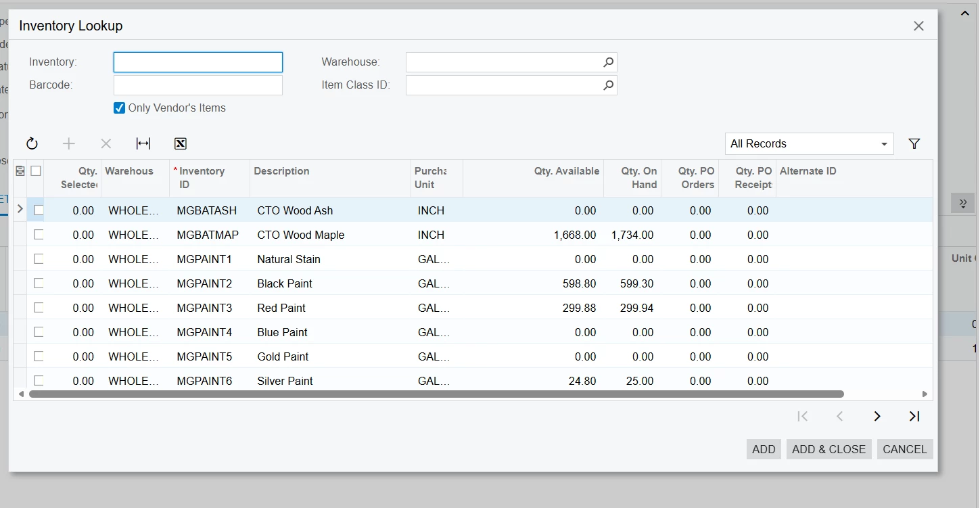This screenshot has height=508, width=980.
Task: Click the Warehouse lookup magnifier icon
Action: 609,62
